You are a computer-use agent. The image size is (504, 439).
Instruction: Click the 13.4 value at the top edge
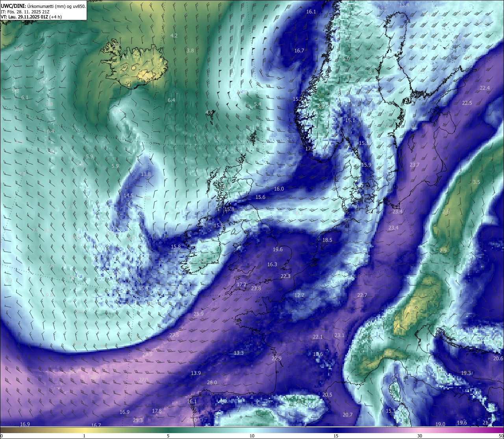pyautogui.click(x=404, y=5)
